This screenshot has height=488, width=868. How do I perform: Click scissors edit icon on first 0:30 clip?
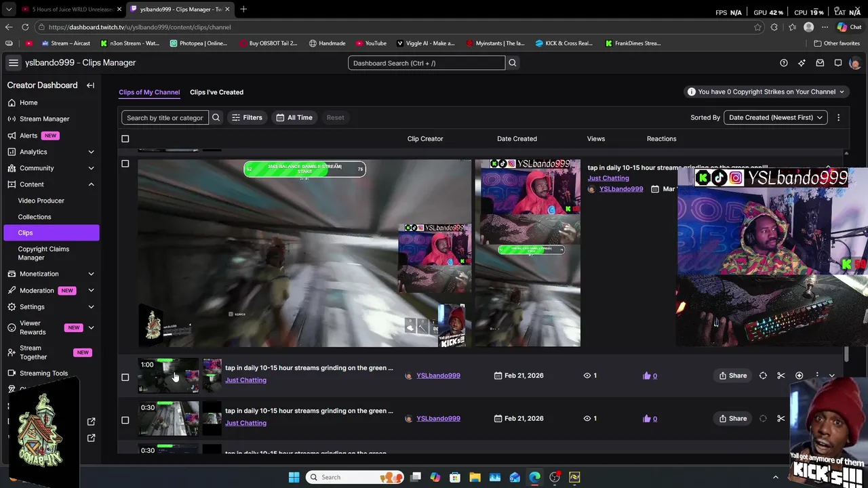[x=781, y=418]
